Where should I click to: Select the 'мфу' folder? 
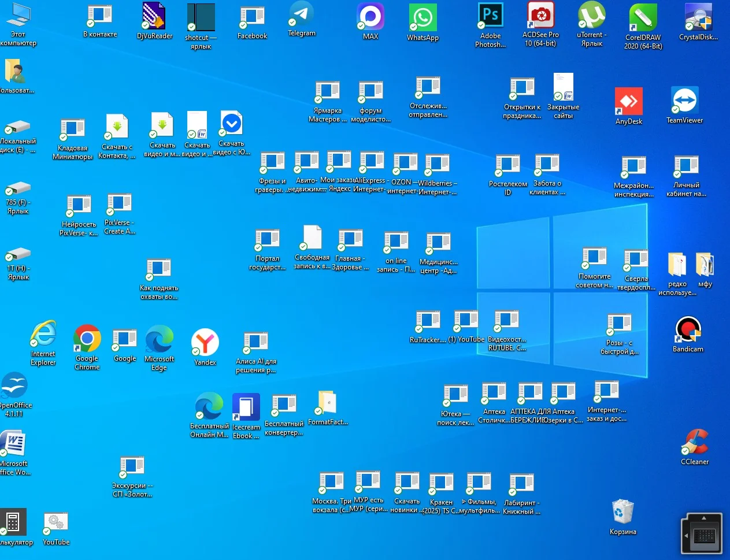(705, 266)
